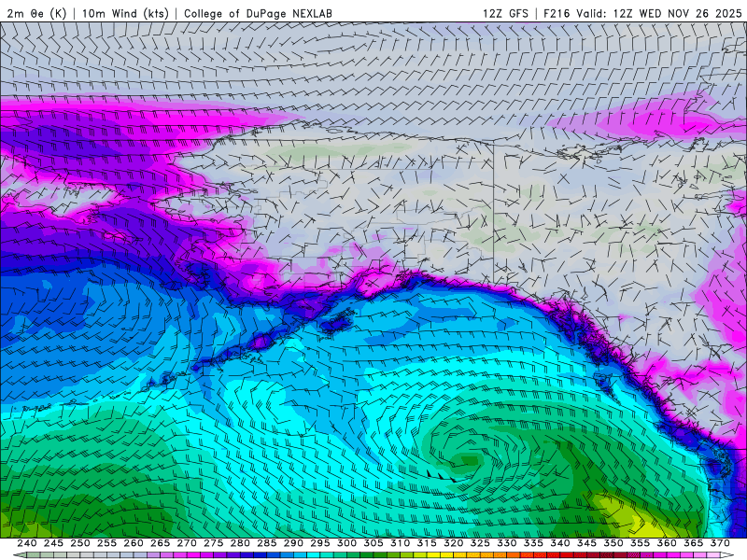
Task: Click the 290 colorbar label
Action: coord(293,543)
